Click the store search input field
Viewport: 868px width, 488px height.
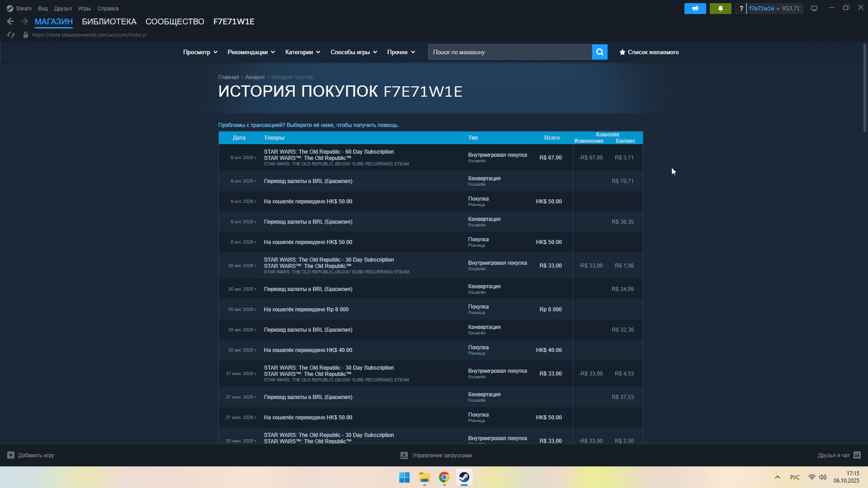509,52
